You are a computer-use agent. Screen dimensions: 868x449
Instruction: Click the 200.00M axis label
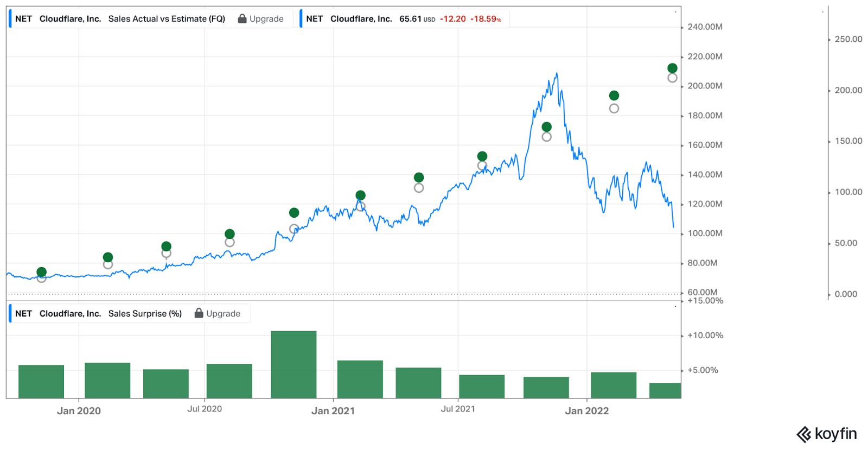(x=705, y=86)
